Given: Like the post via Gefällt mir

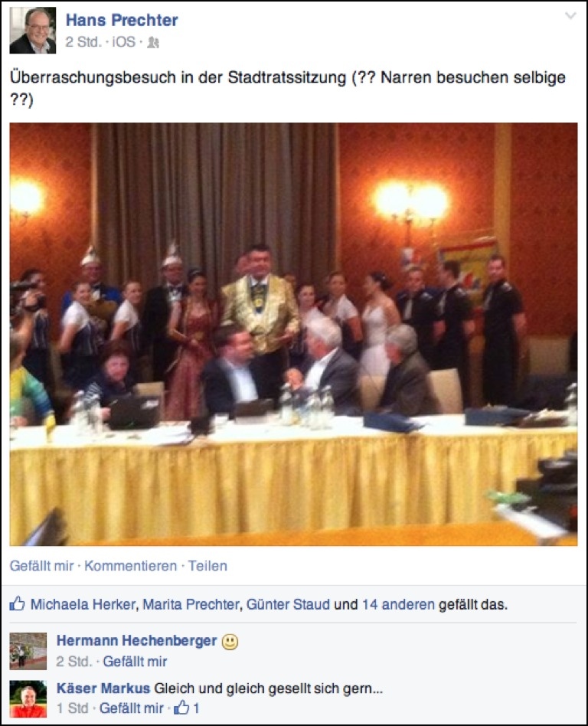Looking at the screenshot, I should point(41,566).
